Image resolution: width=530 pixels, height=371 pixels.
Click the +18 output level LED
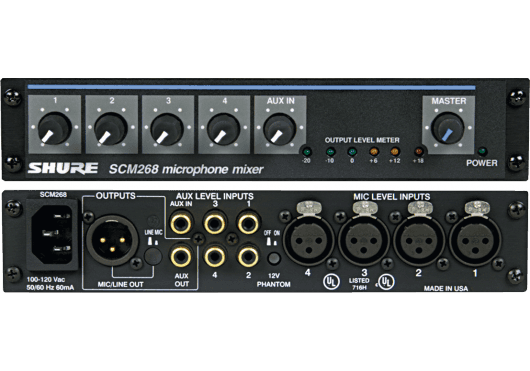tap(418, 152)
